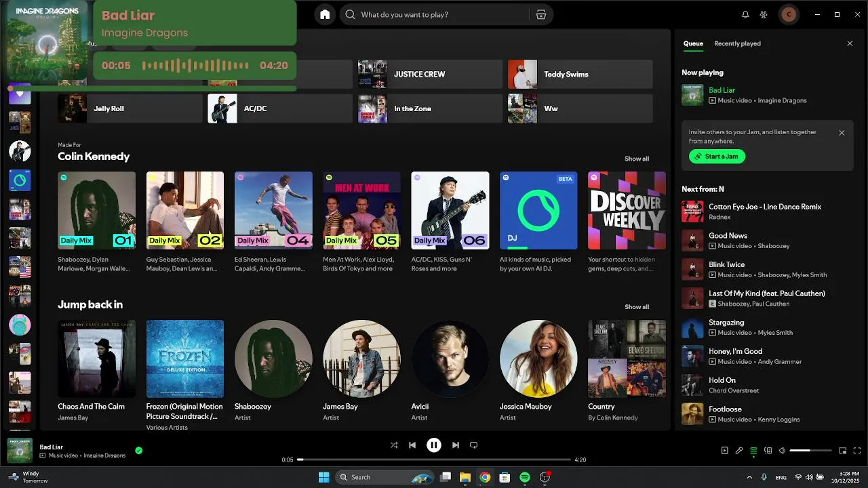Open the What's New notifications bell
This screenshot has height=488, width=868.
[x=745, y=14]
